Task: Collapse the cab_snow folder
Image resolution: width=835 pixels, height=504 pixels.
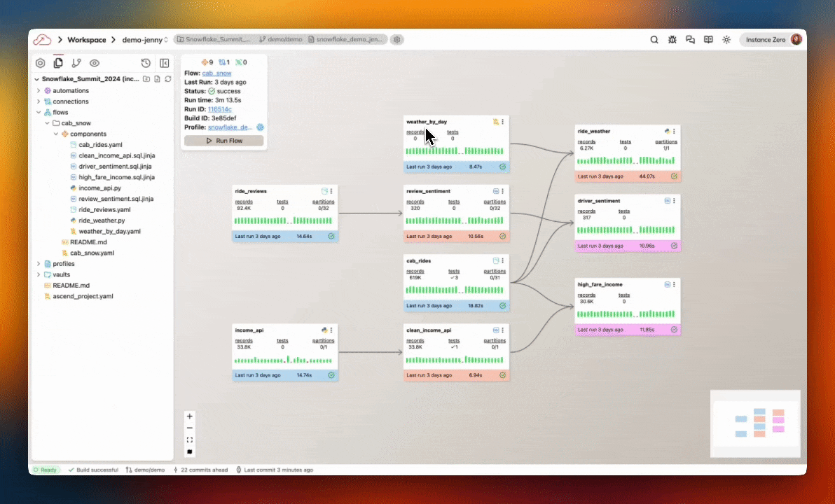Action: pos(47,123)
